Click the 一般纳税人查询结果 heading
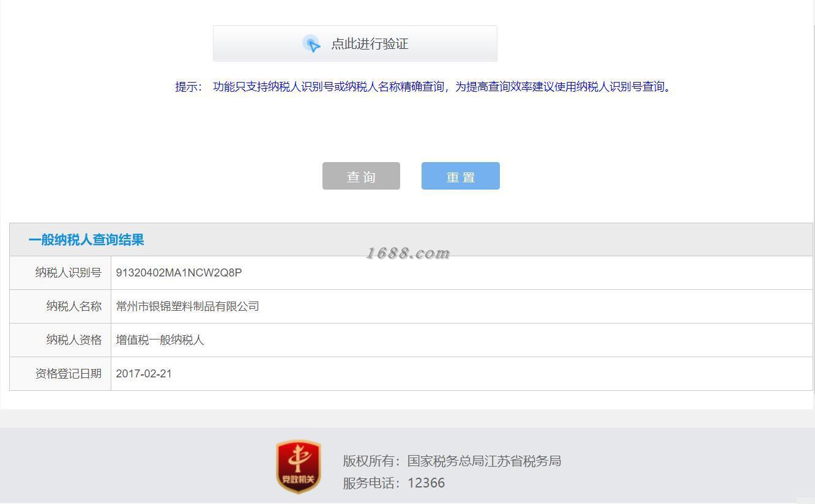The image size is (815, 504). 86,240
